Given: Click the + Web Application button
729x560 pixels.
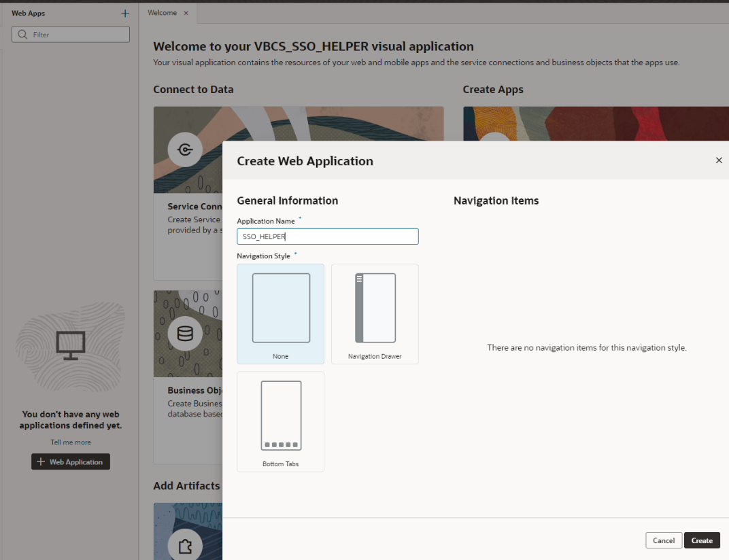Looking at the screenshot, I should point(71,462).
